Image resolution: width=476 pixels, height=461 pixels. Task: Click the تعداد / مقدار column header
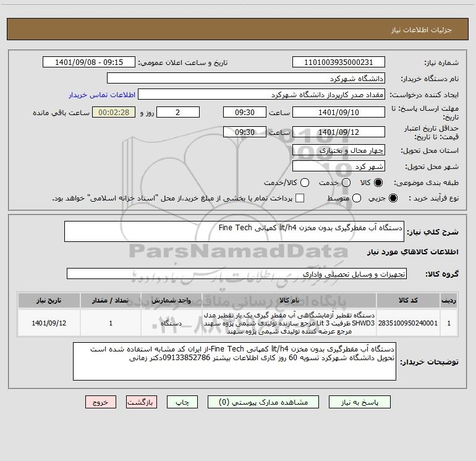point(111,300)
